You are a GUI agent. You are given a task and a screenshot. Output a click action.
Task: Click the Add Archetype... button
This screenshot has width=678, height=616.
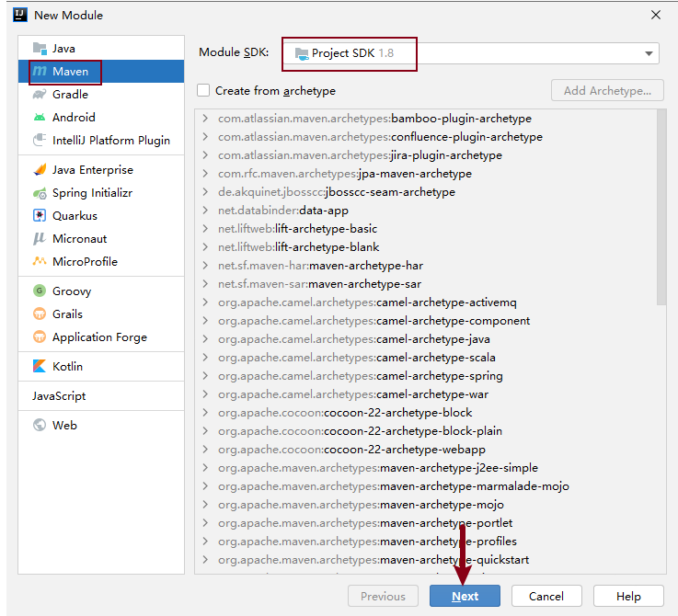607,90
